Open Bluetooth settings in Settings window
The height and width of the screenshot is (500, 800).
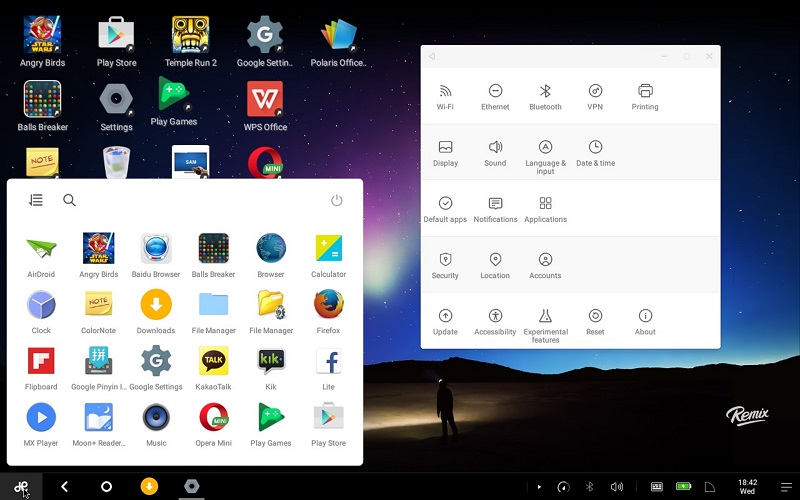click(x=545, y=96)
